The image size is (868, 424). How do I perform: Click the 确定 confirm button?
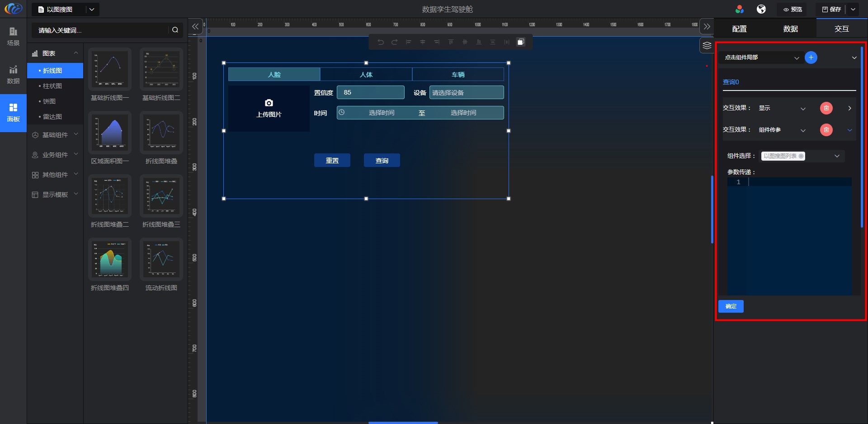731,306
